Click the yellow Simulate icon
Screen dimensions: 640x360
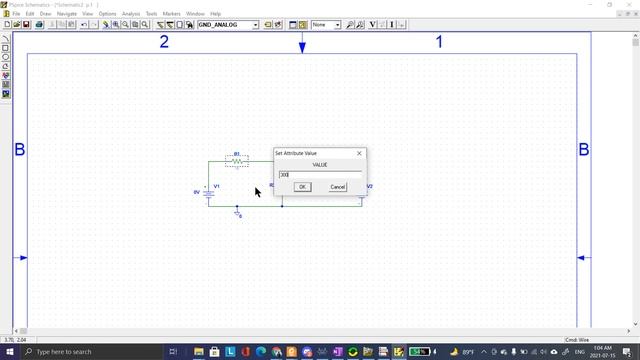[x=303, y=25]
